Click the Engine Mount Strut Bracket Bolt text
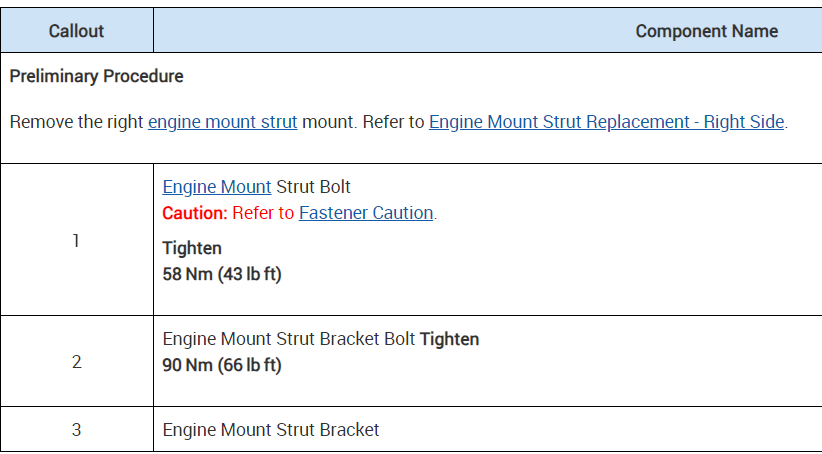 tap(289, 339)
